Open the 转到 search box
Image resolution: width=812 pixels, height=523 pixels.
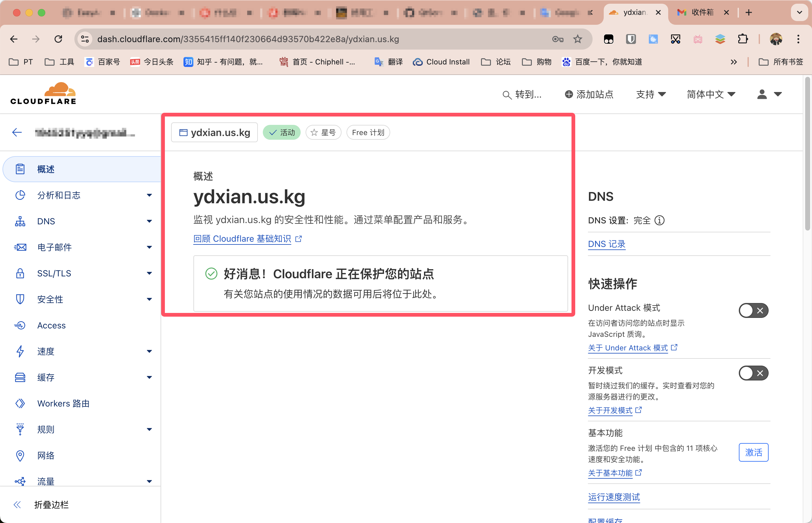click(x=522, y=94)
